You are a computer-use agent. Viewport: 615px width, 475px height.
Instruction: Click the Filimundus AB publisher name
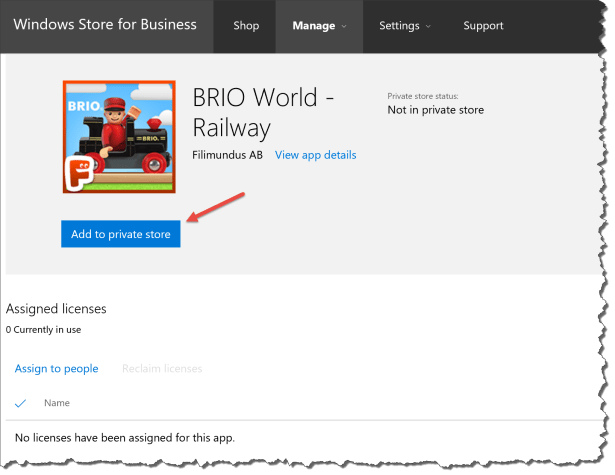(x=227, y=155)
